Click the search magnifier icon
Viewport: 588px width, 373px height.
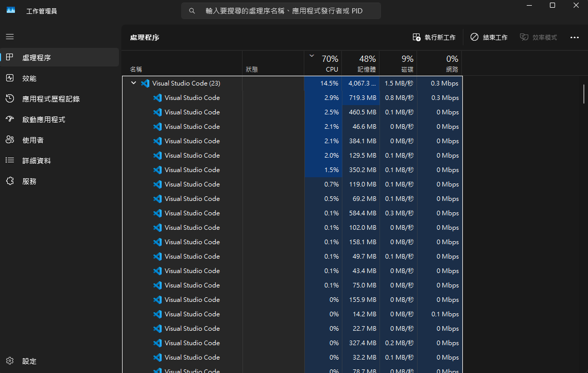click(x=192, y=11)
